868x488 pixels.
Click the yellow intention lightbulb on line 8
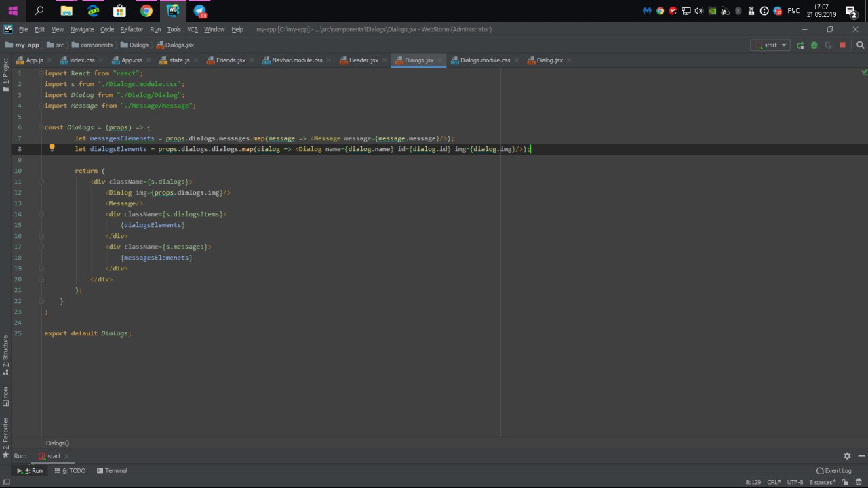point(52,148)
